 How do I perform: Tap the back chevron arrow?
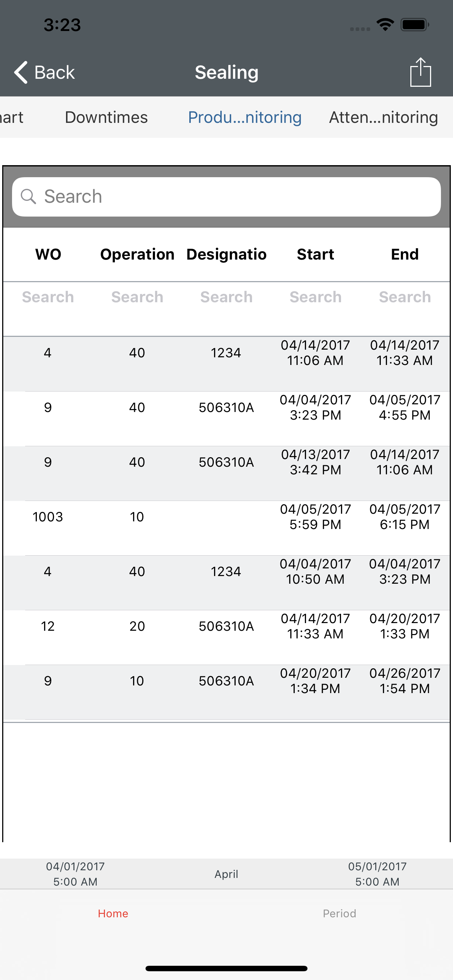tap(20, 72)
